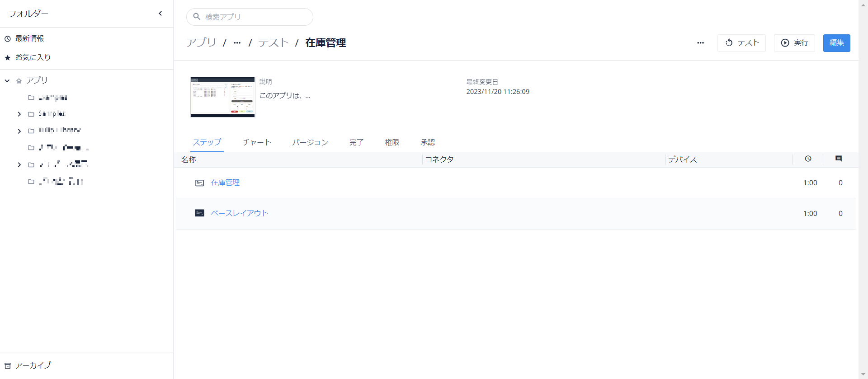This screenshot has height=379, width=868.
Task: Select the アプリ root folder
Action: point(37,80)
